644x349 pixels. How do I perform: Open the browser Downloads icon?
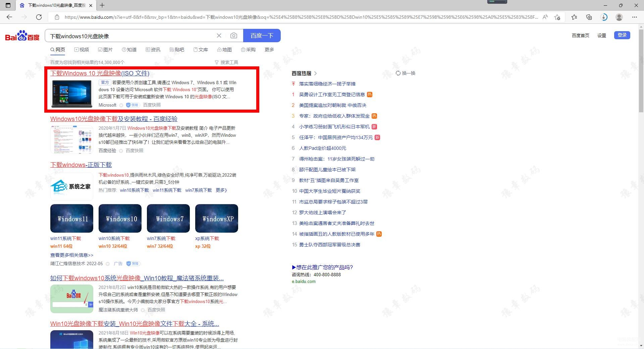pos(604,17)
